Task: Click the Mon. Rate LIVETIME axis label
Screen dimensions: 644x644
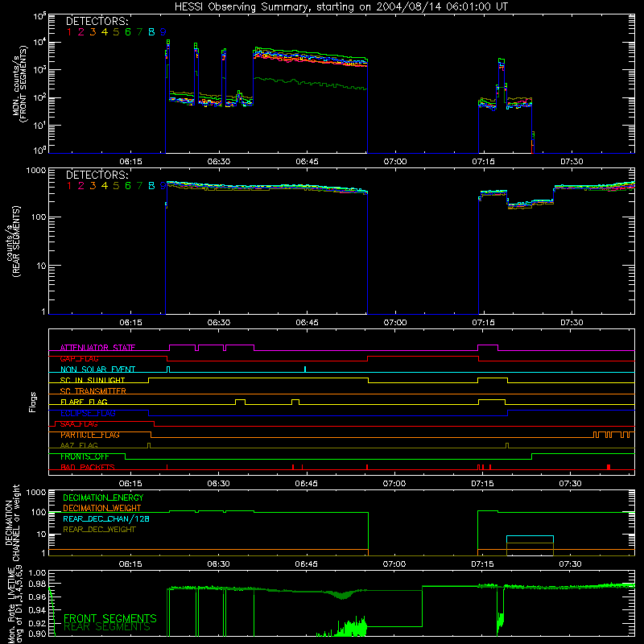Action: (13, 605)
